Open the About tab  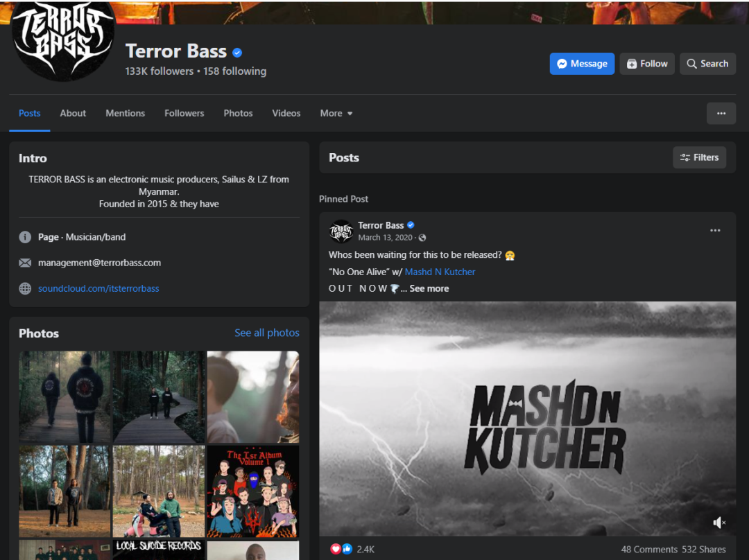tap(73, 113)
